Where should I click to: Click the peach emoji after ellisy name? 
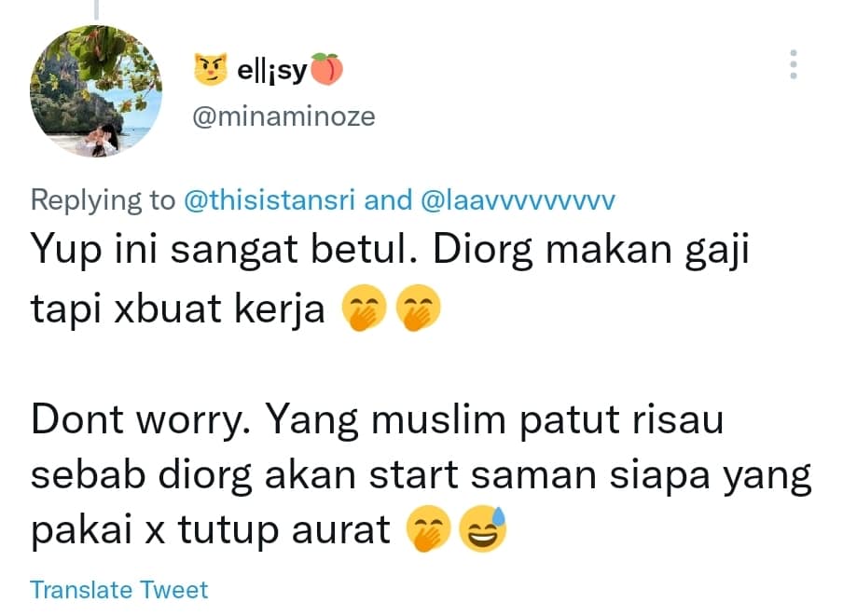tap(327, 69)
